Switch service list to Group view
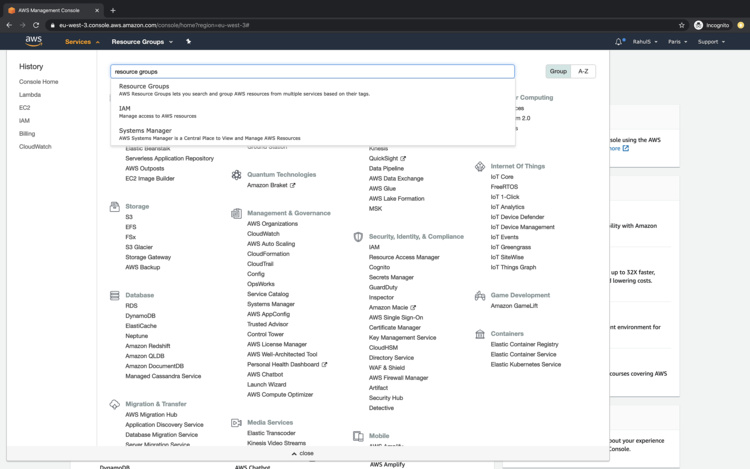The image size is (750, 469). (x=558, y=71)
